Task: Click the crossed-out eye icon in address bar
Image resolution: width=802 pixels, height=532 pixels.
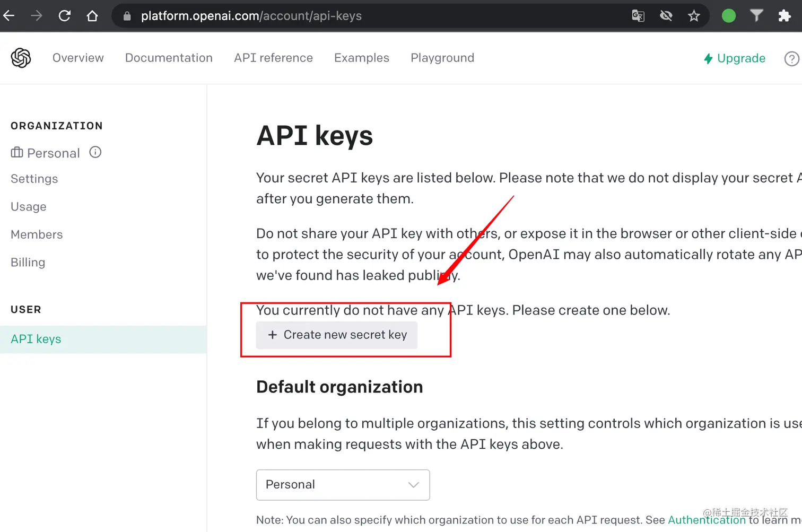Action: click(x=666, y=16)
